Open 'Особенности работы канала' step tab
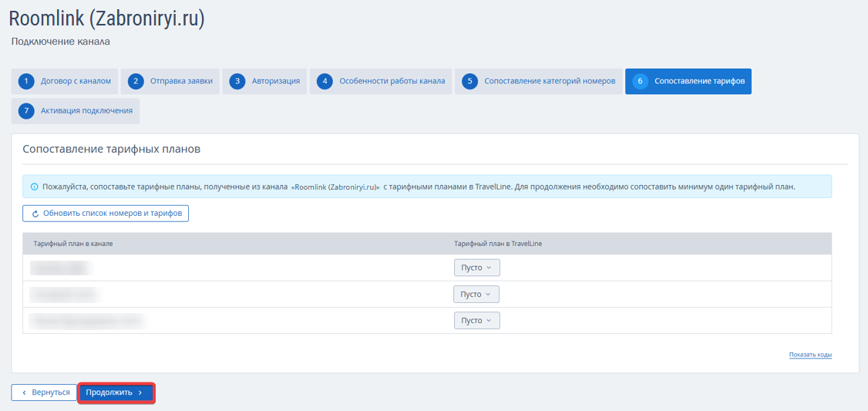 (392, 81)
